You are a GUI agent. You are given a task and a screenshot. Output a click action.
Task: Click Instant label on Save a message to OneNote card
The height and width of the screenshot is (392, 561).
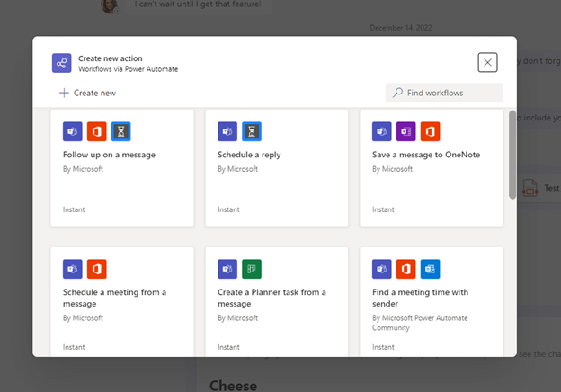point(383,209)
